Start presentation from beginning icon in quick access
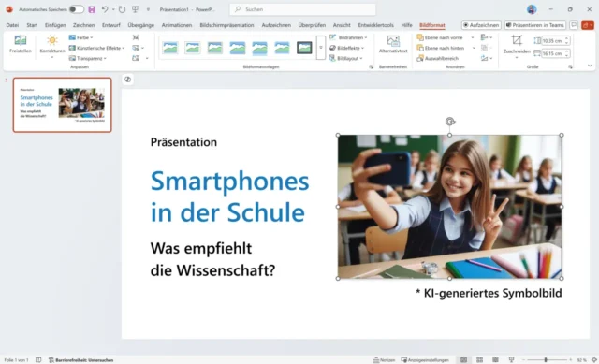Screen dimensions: 599x364 pyautogui.click(x=135, y=9)
